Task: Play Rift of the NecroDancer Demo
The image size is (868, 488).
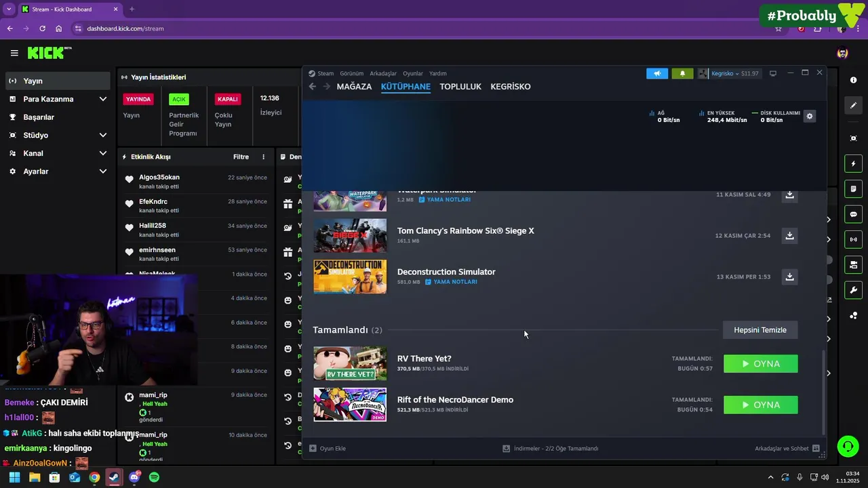Action: point(761,405)
